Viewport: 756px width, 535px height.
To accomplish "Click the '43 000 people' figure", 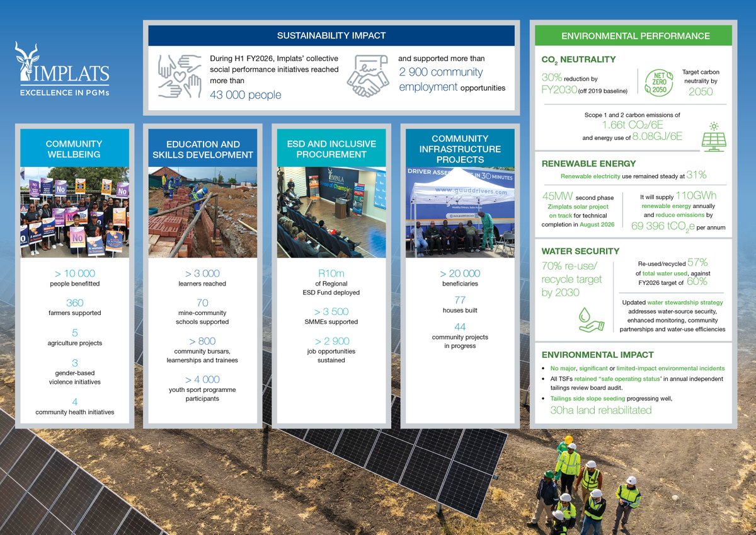I will click(x=245, y=95).
